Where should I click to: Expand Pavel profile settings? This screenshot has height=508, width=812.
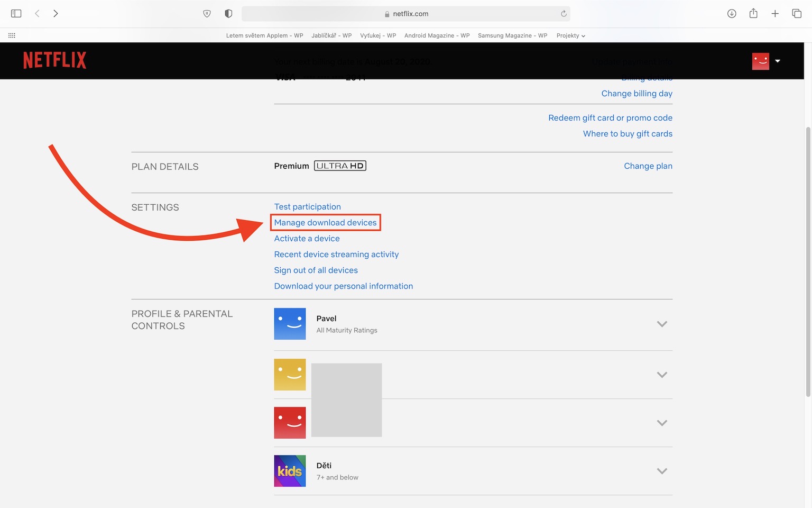(661, 324)
